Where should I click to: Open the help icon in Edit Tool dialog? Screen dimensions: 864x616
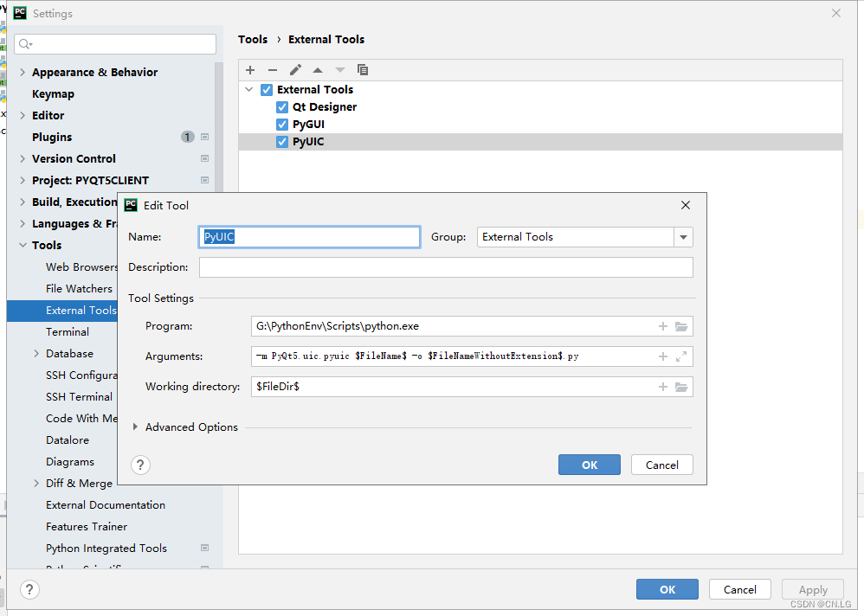pyautogui.click(x=140, y=465)
